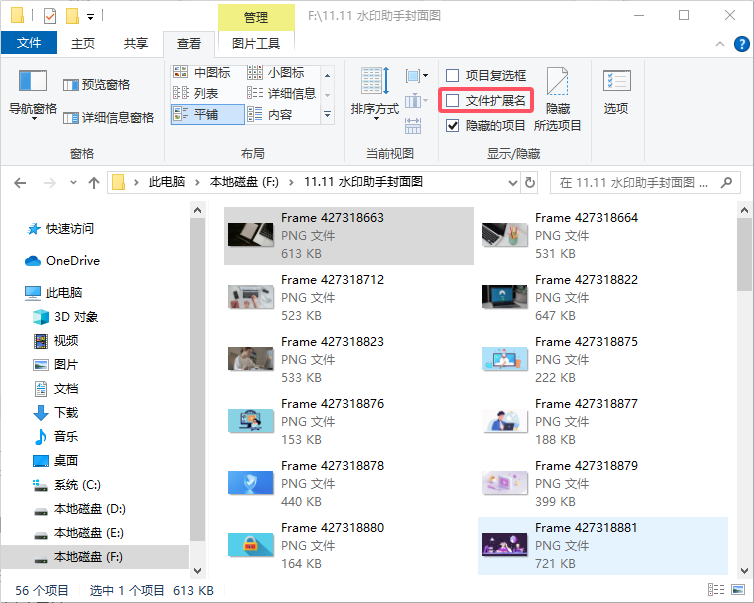Open recent locations dropdown arrow
The width and height of the screenshot is (754, 603).
[x=73, y=183]
